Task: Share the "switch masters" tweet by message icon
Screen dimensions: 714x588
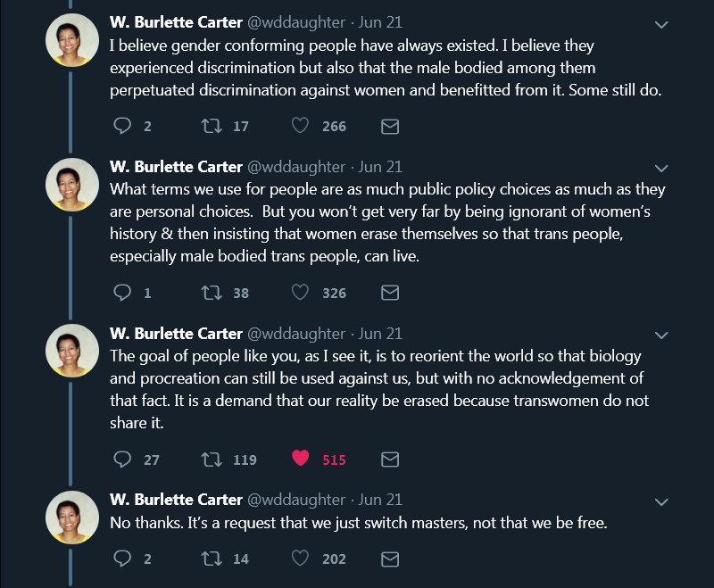Action: click(390, 559)
